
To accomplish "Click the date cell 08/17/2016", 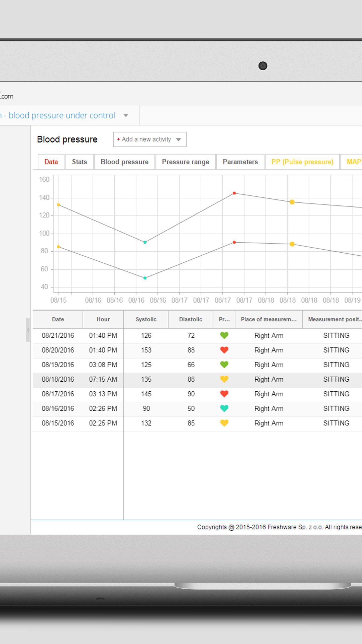I will (58, 394).
